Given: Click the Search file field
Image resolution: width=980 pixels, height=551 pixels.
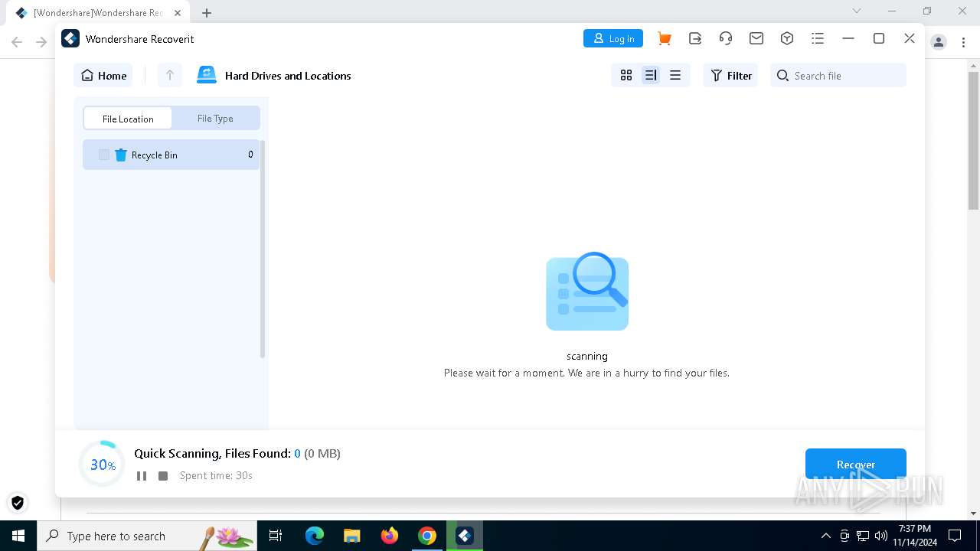Looking at the screenshot, I should [838, 75].
